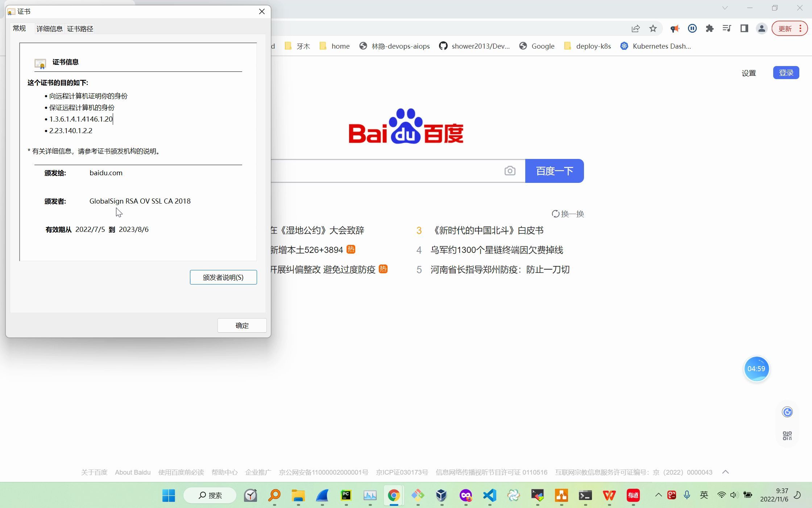
Task: Show hidden system tray icons
Action: (658, 495)
